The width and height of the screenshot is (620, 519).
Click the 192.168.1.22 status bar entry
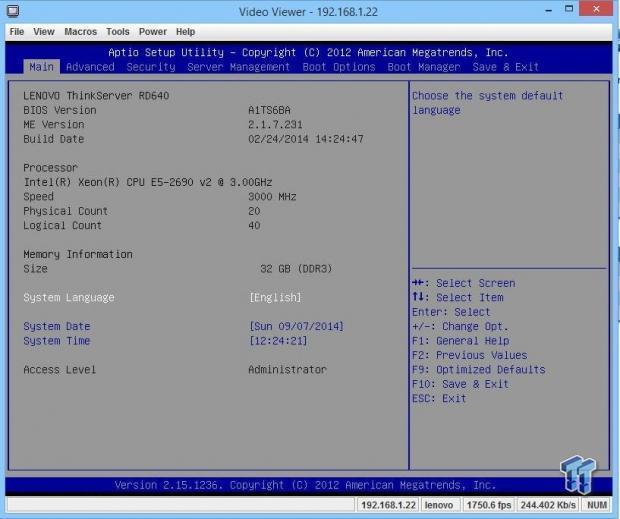point(388,505)
